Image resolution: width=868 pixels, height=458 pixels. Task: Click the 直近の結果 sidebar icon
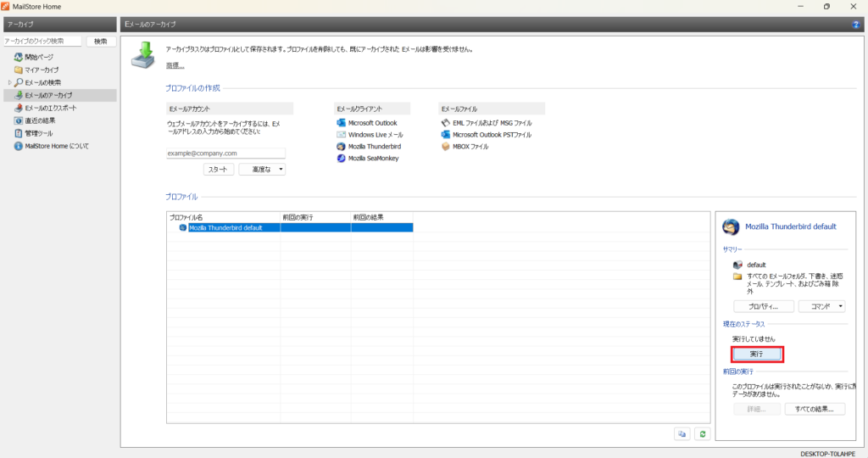coord(19,120)
